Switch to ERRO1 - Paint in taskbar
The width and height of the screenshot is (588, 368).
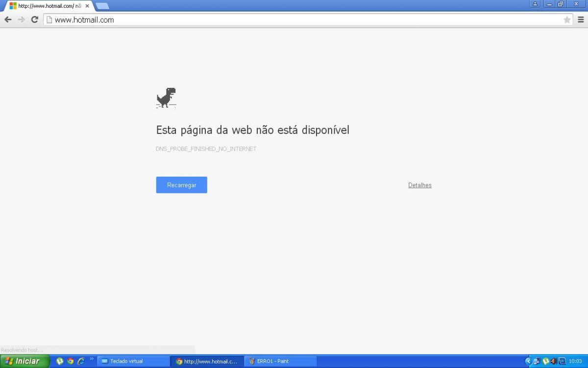pyautogui.click(x=281, y=361)
